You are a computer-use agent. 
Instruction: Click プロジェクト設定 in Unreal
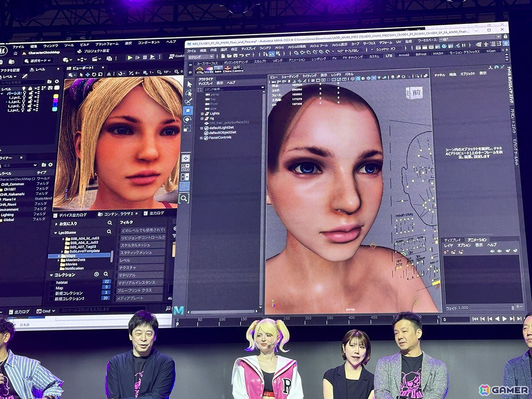point(94,51)
